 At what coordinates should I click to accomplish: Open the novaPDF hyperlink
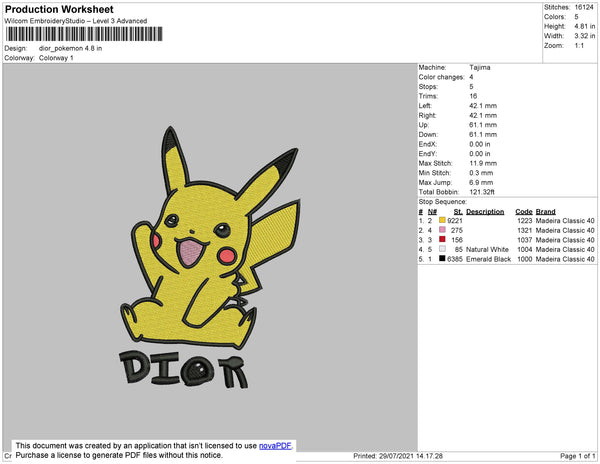tap(275, 446)
